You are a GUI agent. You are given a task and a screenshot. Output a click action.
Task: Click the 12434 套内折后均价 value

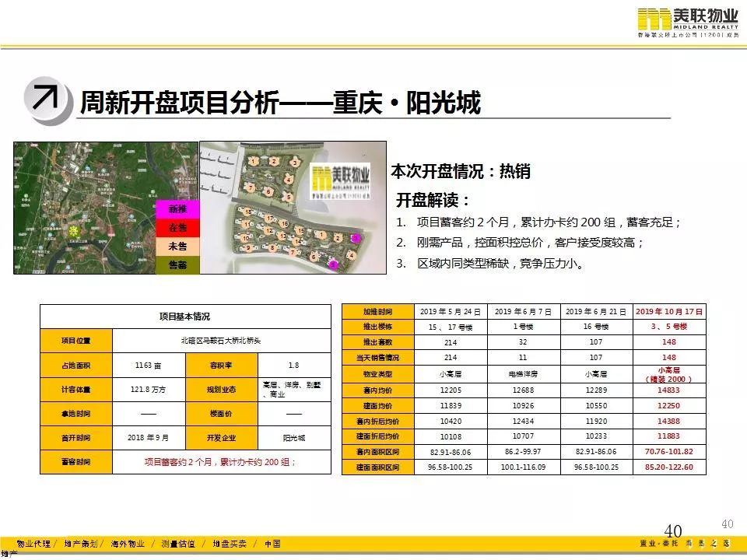[524, 422]
